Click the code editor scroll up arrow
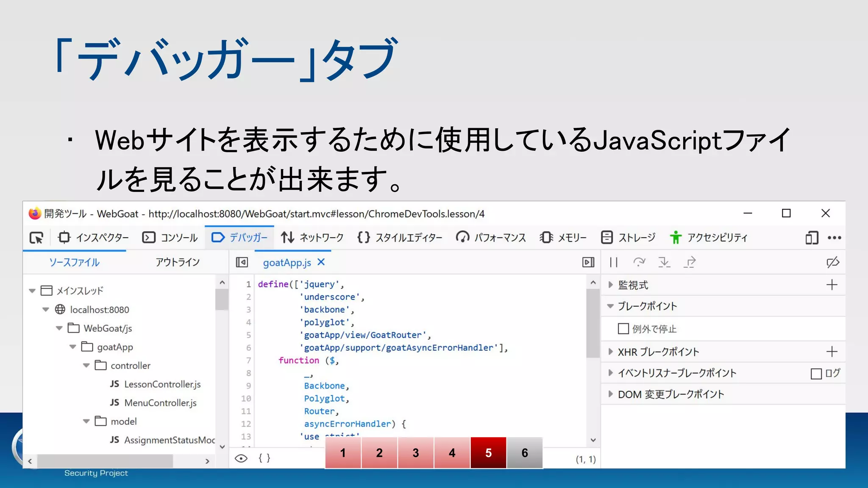Image resolution: width=868 pixels, height=488 pixels. [593, 282]
